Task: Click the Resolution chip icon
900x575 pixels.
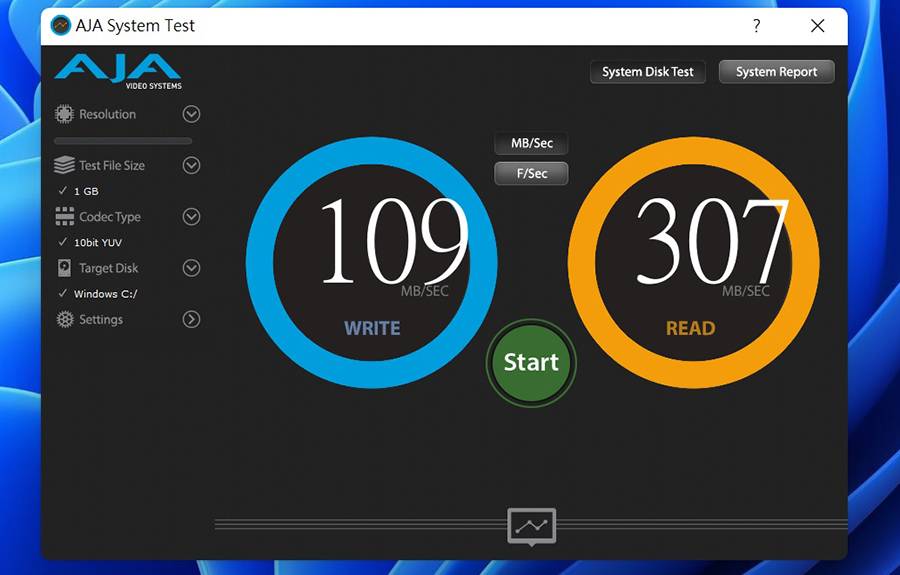Action: pos(64,114)
